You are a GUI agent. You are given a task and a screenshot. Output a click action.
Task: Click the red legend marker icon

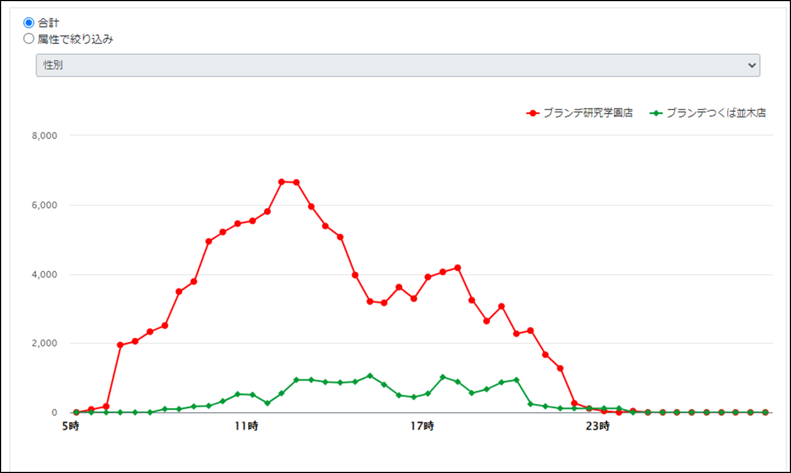[x=533, y=113]
